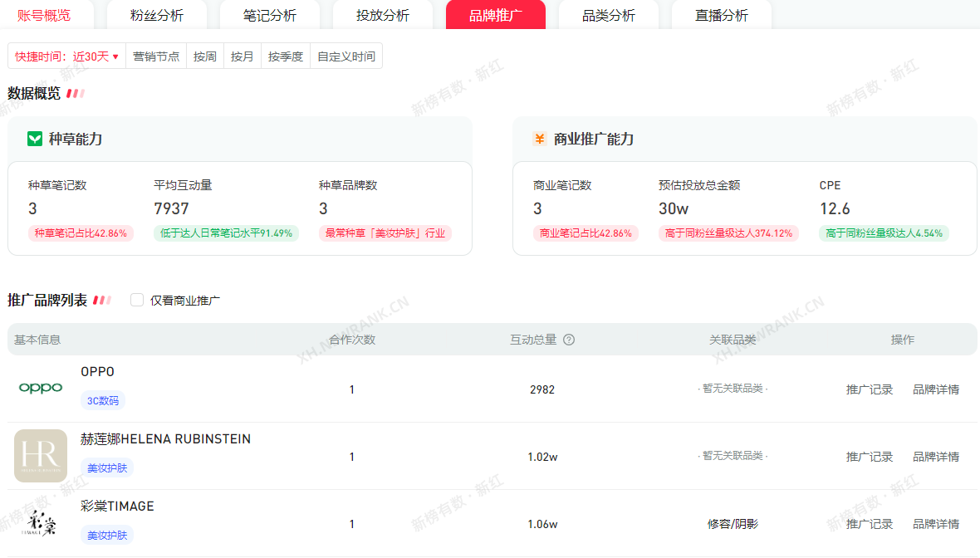Viewport: 980px width, 558px height.
Task: View 品牌详情 for 彩棠TIMAGE
Action: pyautogui.click(x=936, y=524)
